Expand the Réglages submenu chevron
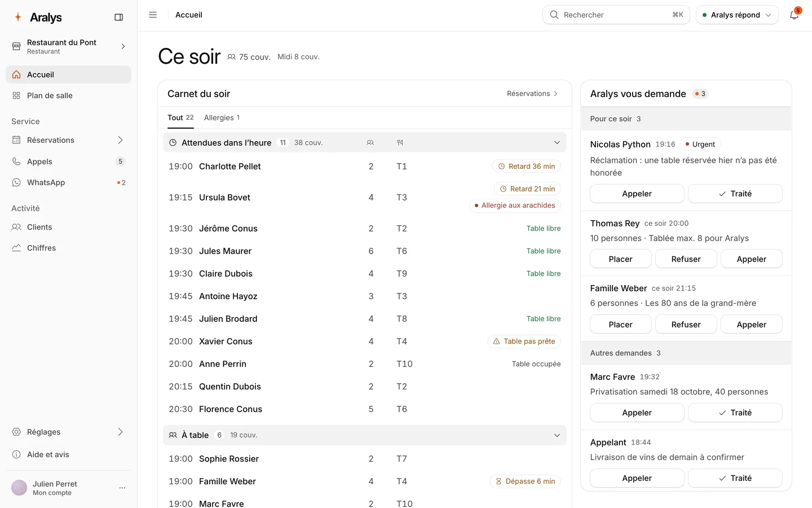The width and height of the screenshot is (812, 508). [120, 432]
